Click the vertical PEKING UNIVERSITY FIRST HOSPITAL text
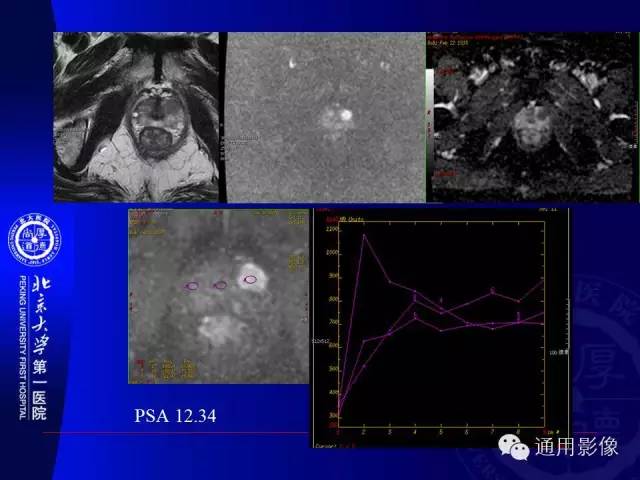 point(23,348)
